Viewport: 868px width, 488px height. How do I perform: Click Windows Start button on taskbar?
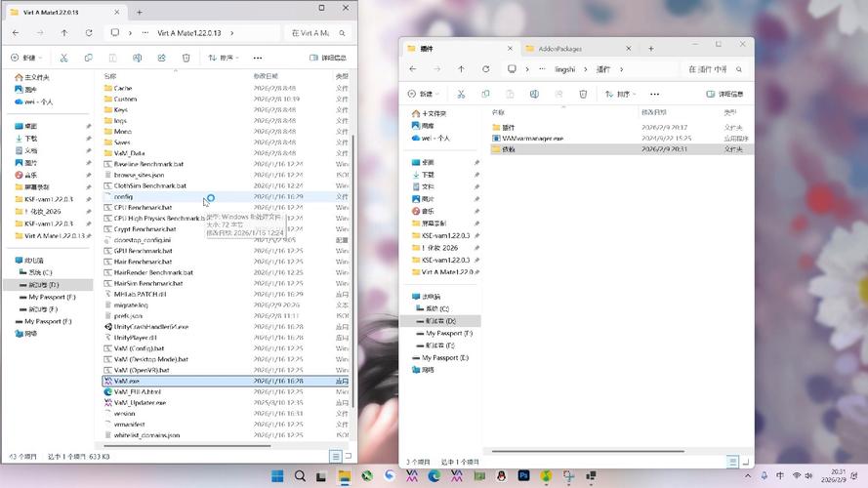click(276, 476)
